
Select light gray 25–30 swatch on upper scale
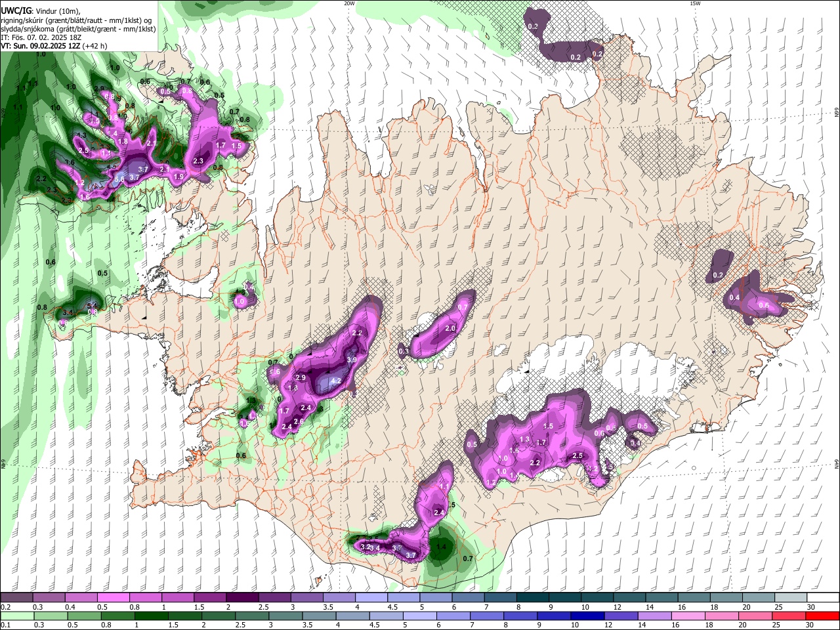(x=791, y=597)
